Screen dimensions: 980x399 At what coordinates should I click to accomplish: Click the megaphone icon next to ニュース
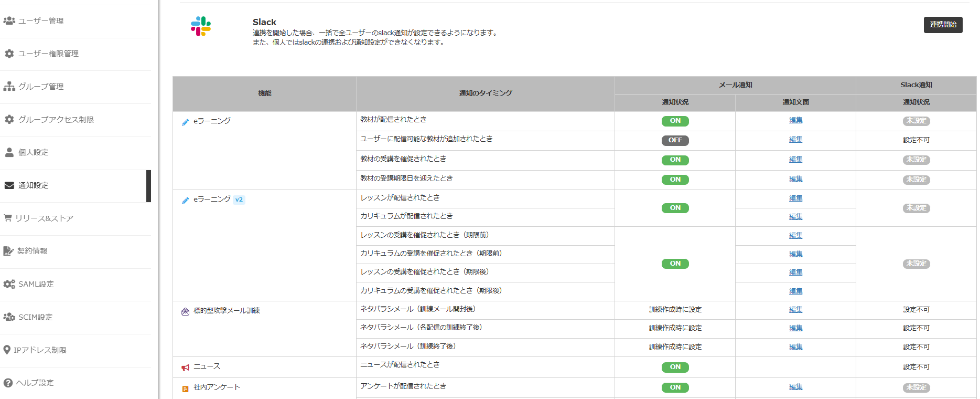pyautogui.click(x=185, y=367)
